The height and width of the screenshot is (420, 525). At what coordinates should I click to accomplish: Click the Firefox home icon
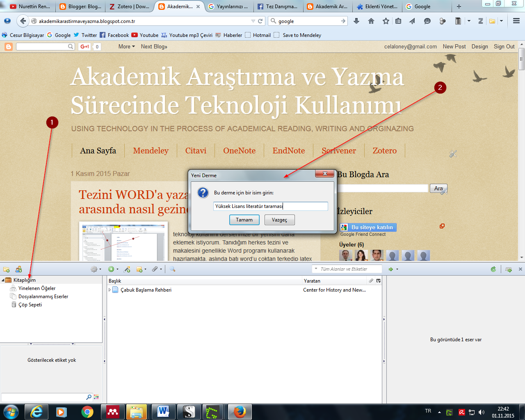[371, 21]
